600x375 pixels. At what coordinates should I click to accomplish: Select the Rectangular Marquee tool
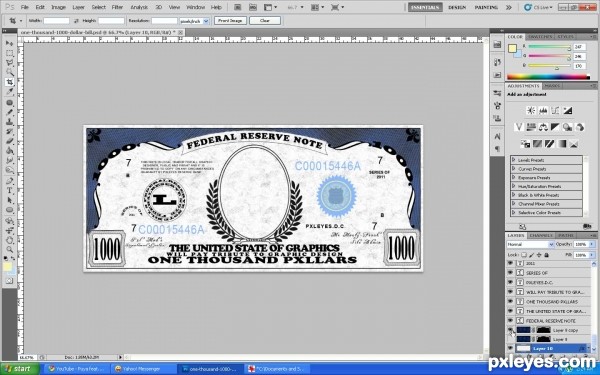(10, 53)
